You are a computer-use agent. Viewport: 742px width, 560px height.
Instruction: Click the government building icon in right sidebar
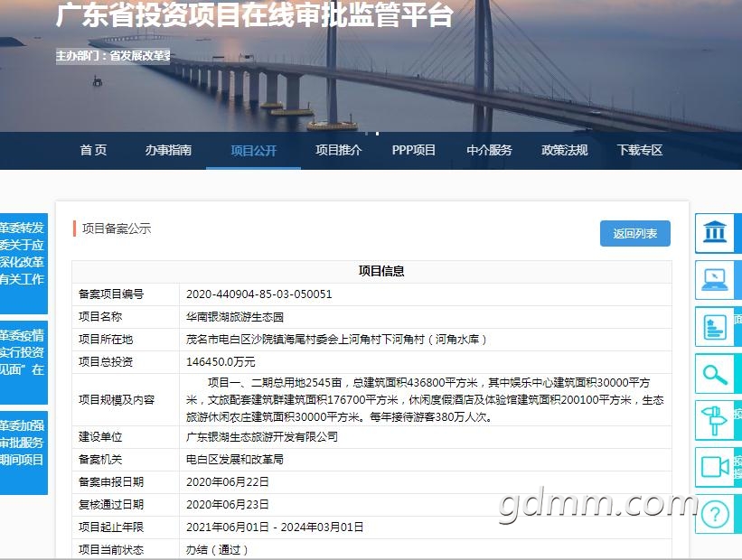(x=715, y=232)
